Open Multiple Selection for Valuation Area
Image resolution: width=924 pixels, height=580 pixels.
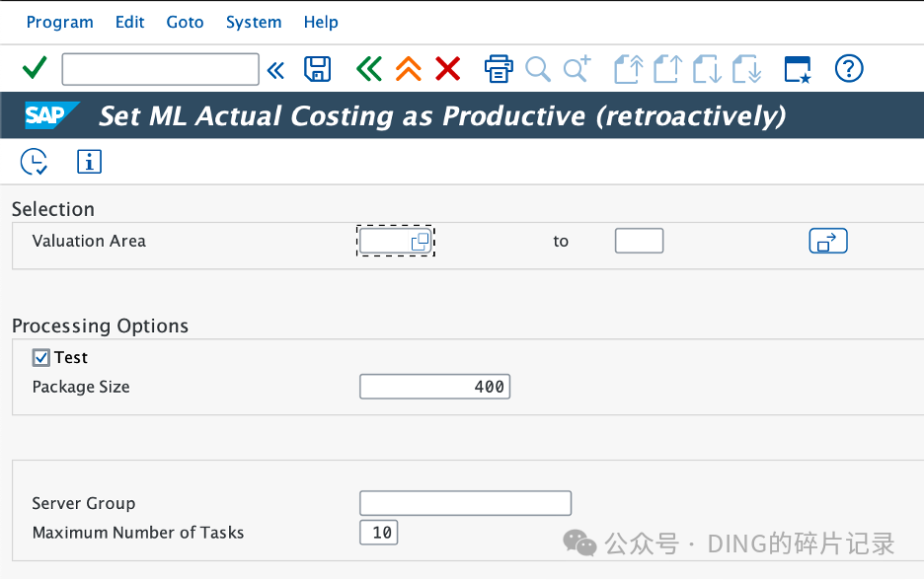pos(828,241)
